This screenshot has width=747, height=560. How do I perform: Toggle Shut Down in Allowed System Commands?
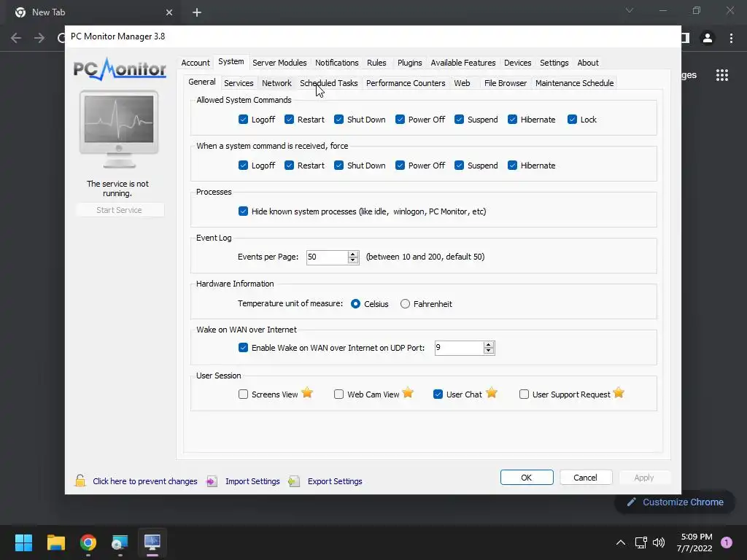tap(338, 120)
